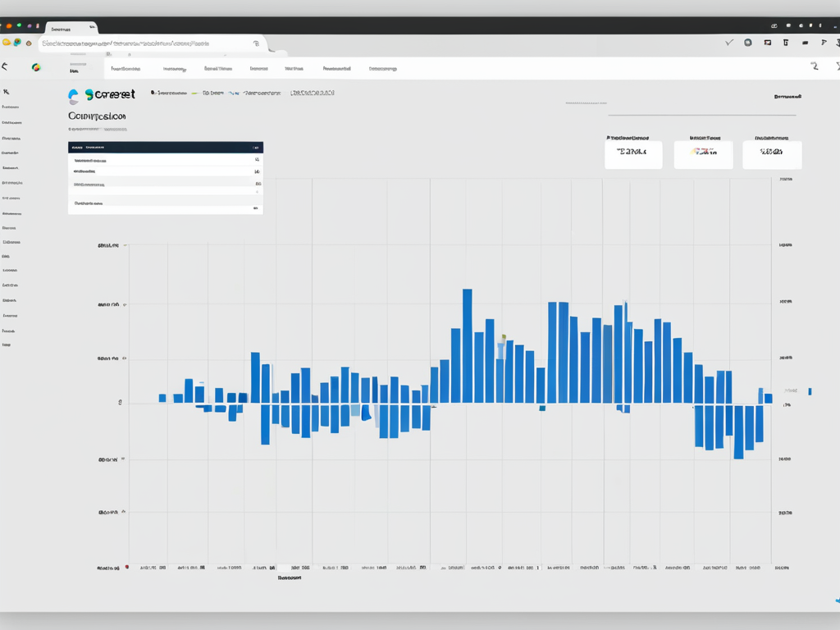Click the back arrow below the address bar
Image resolution: width=840 pixels, height=630 pixels.
coord(5,66)
